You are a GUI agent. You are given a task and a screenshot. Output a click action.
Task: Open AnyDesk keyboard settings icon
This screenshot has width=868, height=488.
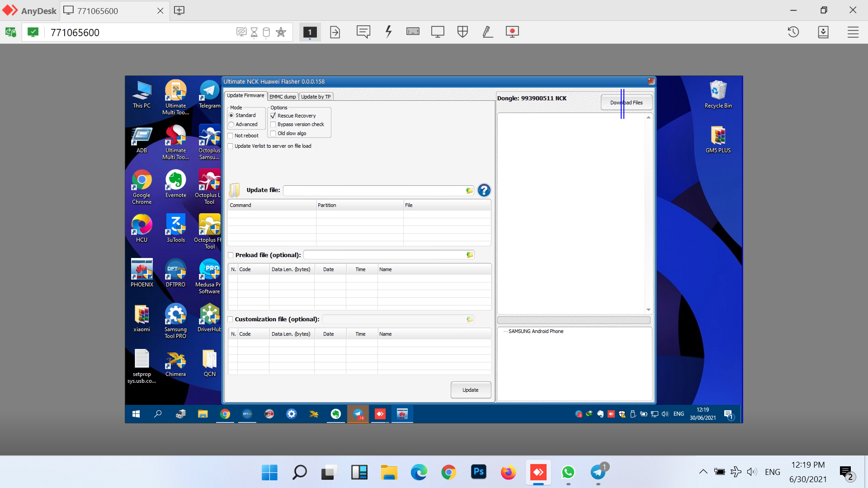[x=413, y=32]
